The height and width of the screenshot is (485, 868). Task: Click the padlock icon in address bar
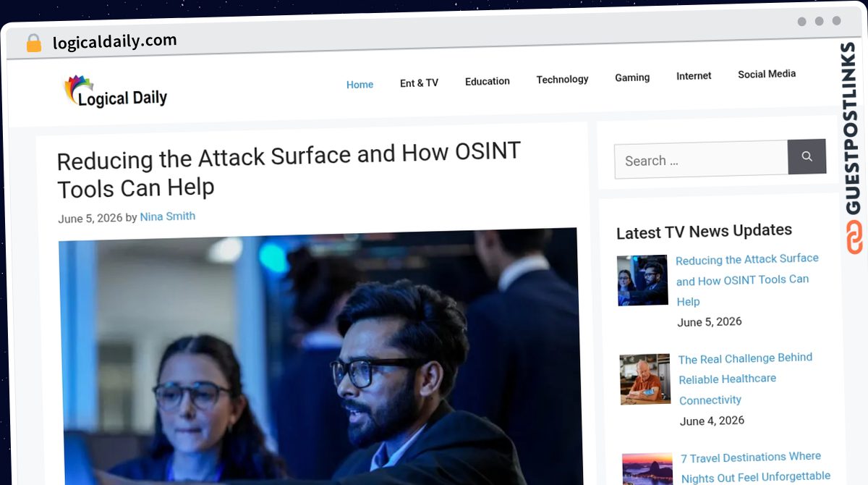(34, 43)
